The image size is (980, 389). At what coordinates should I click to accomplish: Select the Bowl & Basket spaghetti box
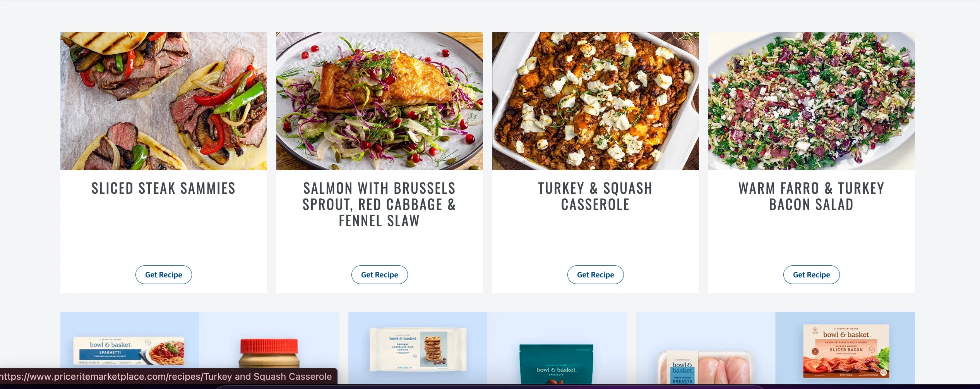pos(129,351)
